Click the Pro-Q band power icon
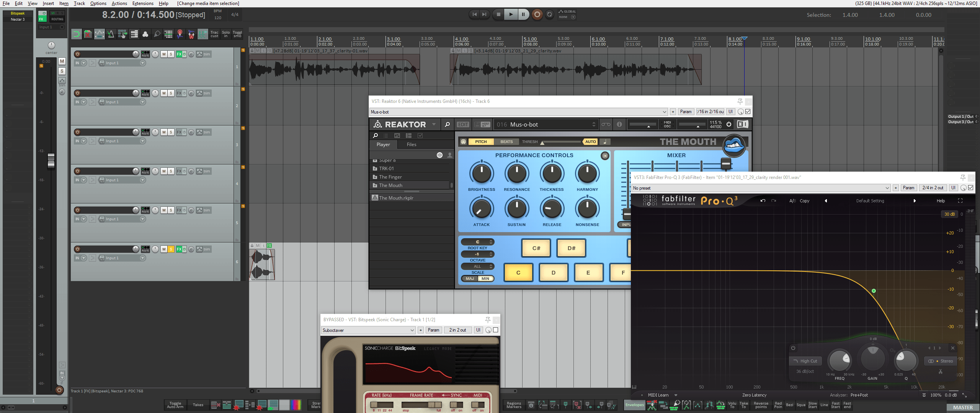The height and width of the screenshot is (413, 980). (x=793, y=348)
